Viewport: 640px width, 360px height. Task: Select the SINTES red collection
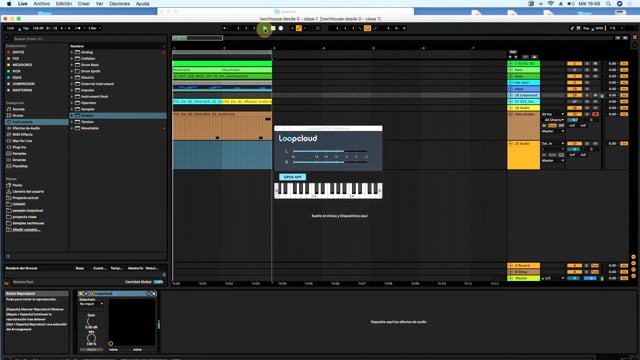[18, 52]
